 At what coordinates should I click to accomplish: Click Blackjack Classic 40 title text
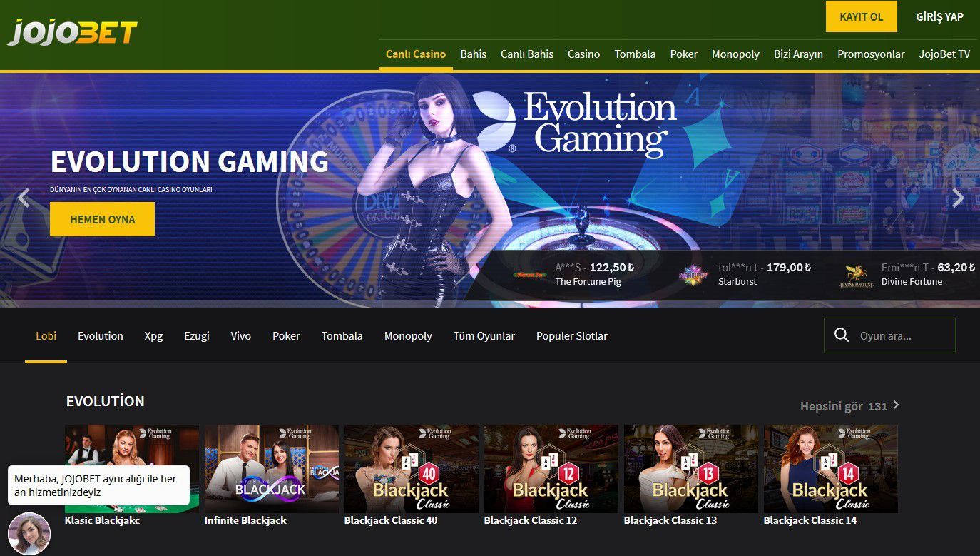pos(391,520)
